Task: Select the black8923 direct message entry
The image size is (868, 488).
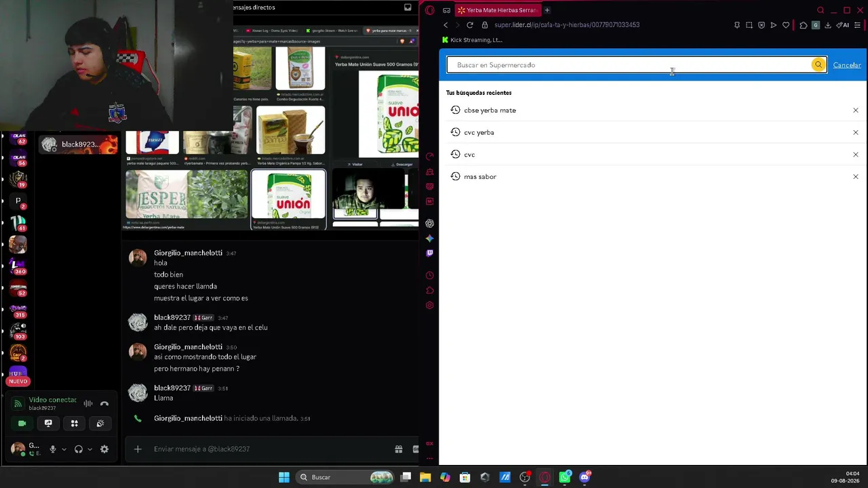Action: tap(78, 144)
